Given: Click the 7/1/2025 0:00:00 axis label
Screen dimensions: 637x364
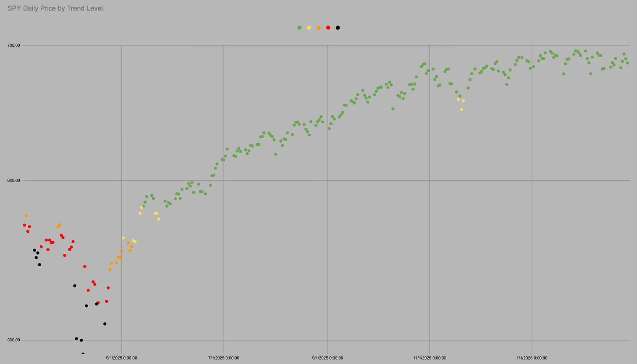Looking at the screenshot, I should coord(224,357).
